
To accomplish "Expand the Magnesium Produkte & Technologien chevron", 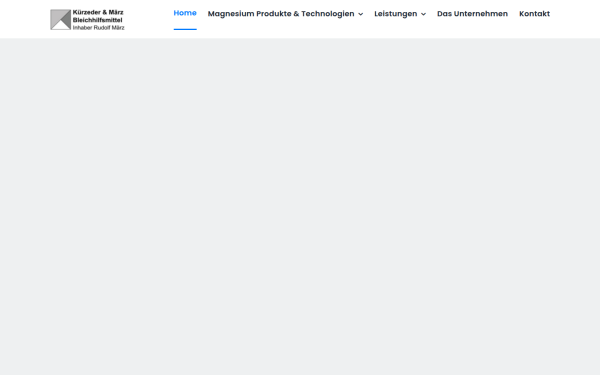I will coord(360,14).
